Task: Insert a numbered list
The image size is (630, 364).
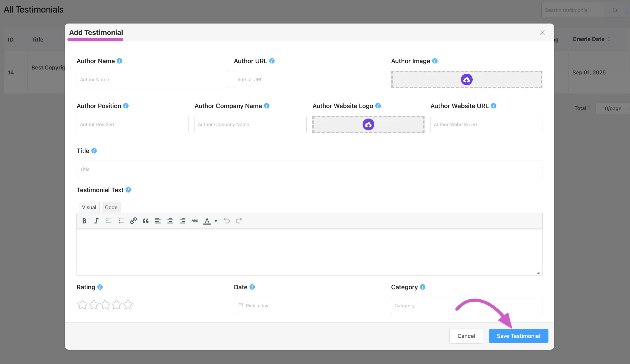Action: click(x=121, y=221)
